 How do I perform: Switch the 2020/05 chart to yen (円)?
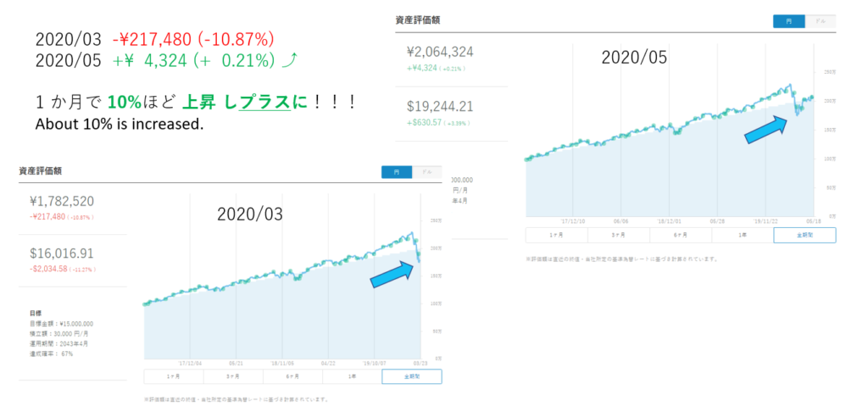pos(789,22)
